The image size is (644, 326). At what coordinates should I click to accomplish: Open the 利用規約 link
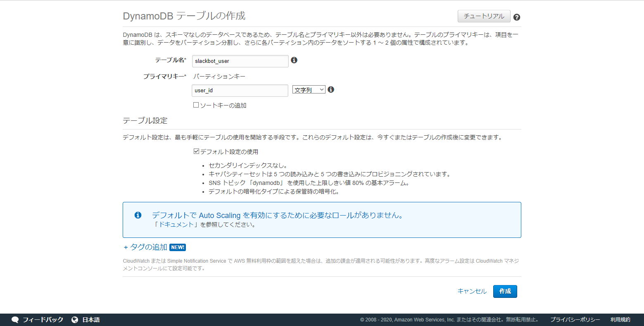(x=620, y=320)
